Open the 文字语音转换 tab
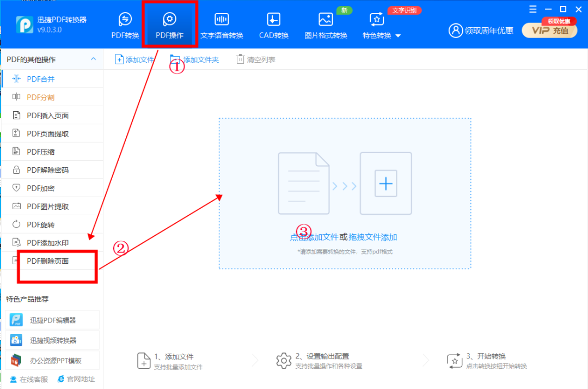The width and height of the screenshot is (588, 389). [222, 26]
